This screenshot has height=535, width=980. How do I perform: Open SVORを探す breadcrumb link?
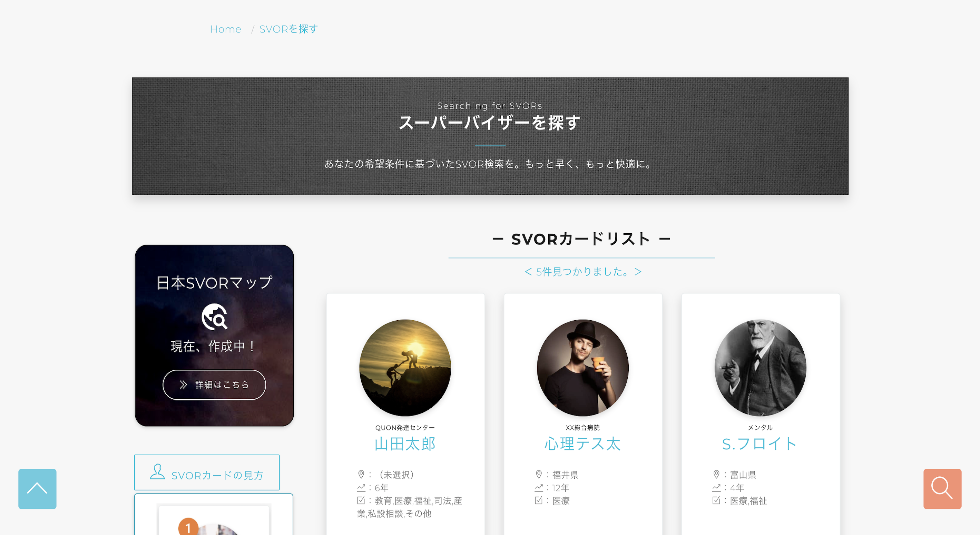[x=288, y=29]
